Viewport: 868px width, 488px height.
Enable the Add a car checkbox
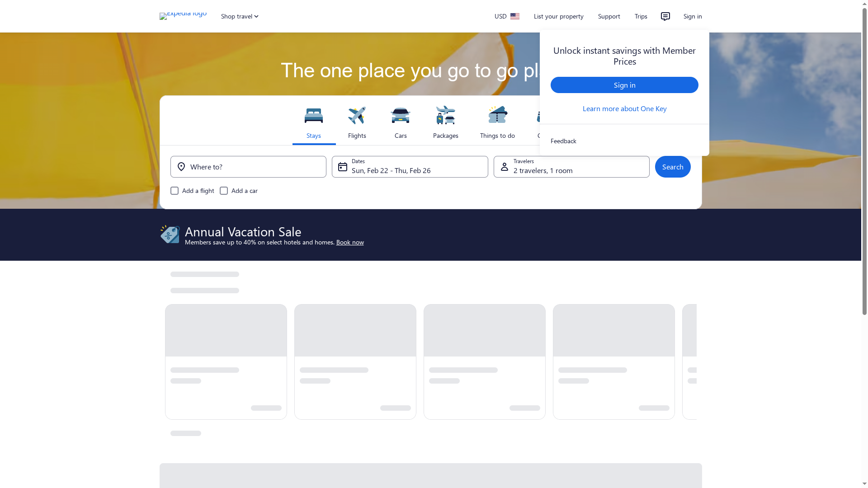click(x=224, y=191)
